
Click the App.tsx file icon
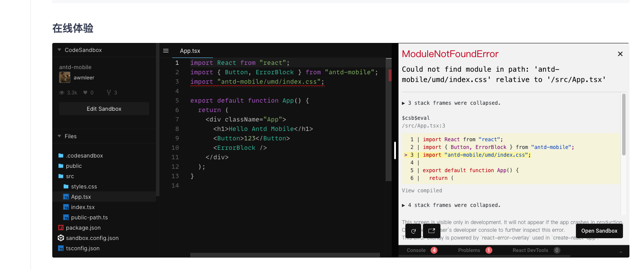pyautogui.click(x=66, y=197)
